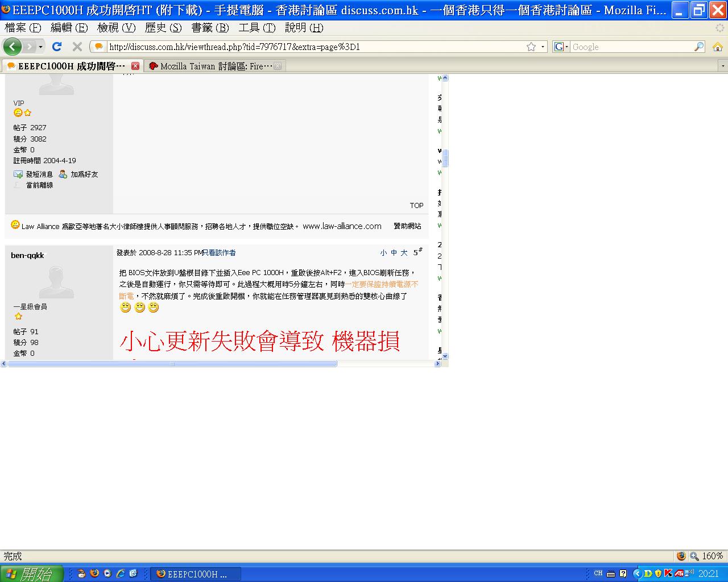Viewport: 728px width, 582px height.
Task: Click the 160% zoom magnifier in status bar
Action: pyautogui.click(x=694, y=556)
